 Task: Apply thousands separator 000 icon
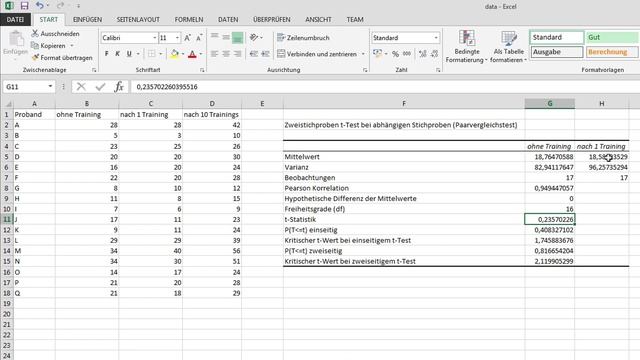[x=407, y=54]
